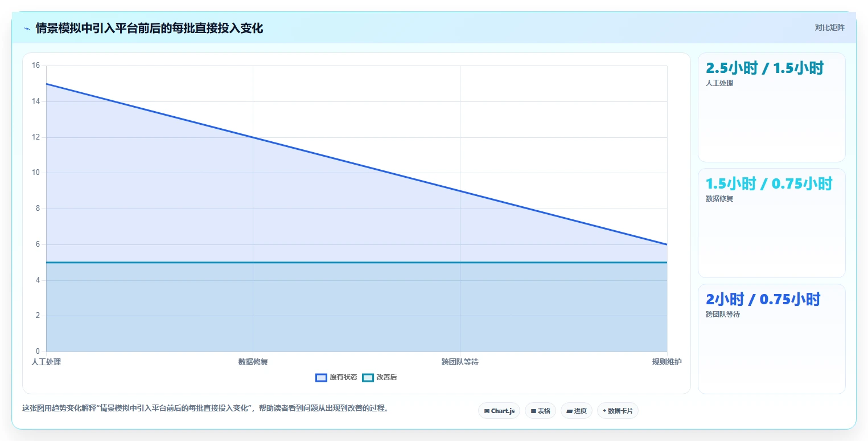This screenshot has width=868, height=441.
Task: Toggle the 原有状态 legend swatch
Action: click(321, 378)
